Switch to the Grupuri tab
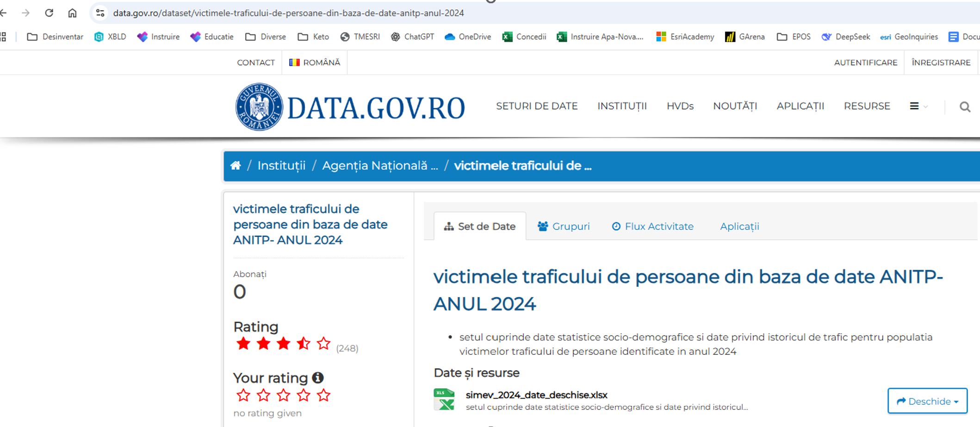Screen dimensions: 980x427 pyautogui.click(x=564, y=226)
